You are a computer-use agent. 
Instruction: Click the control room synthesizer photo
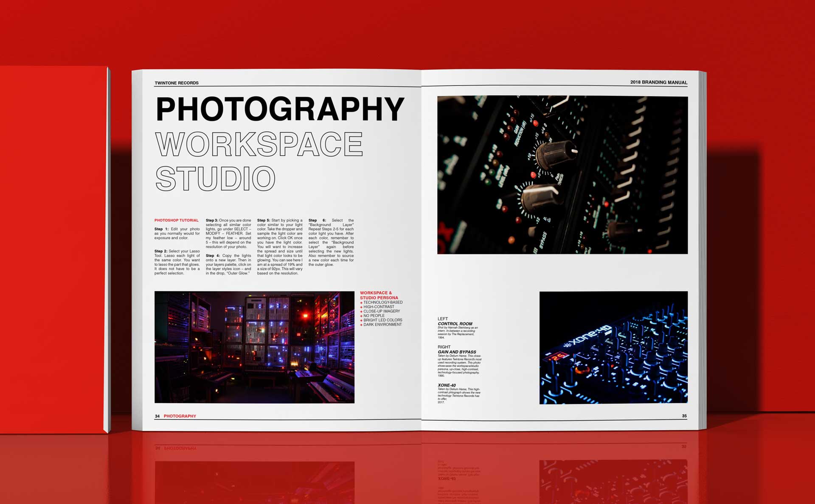tap(254, 347)
